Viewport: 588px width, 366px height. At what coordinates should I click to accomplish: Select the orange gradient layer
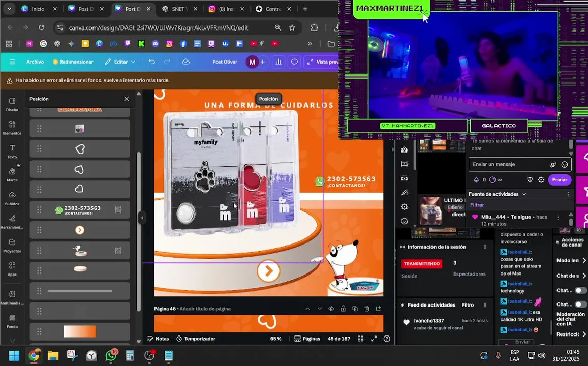80,331
